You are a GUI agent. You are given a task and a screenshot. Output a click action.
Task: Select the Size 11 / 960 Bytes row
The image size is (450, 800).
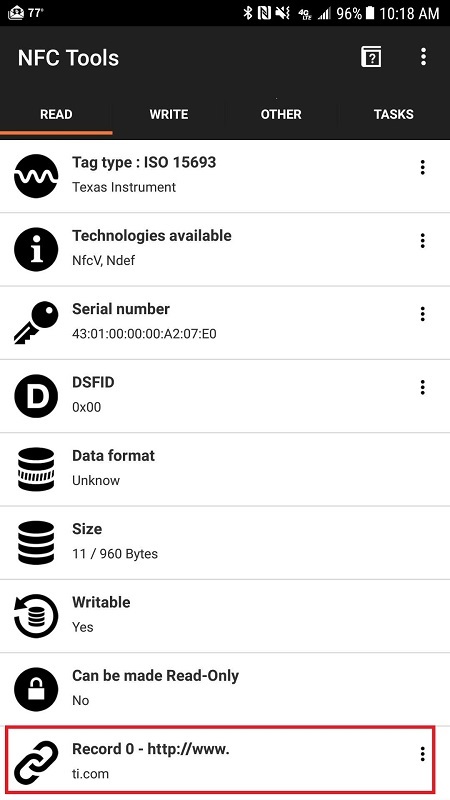225,542
